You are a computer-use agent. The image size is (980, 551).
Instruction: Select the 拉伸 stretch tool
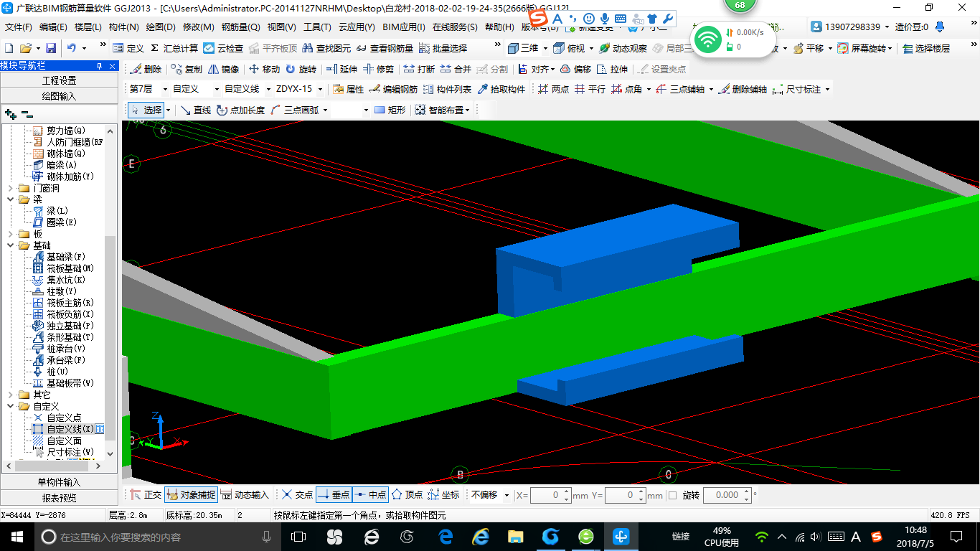click(x=612, y=69)
